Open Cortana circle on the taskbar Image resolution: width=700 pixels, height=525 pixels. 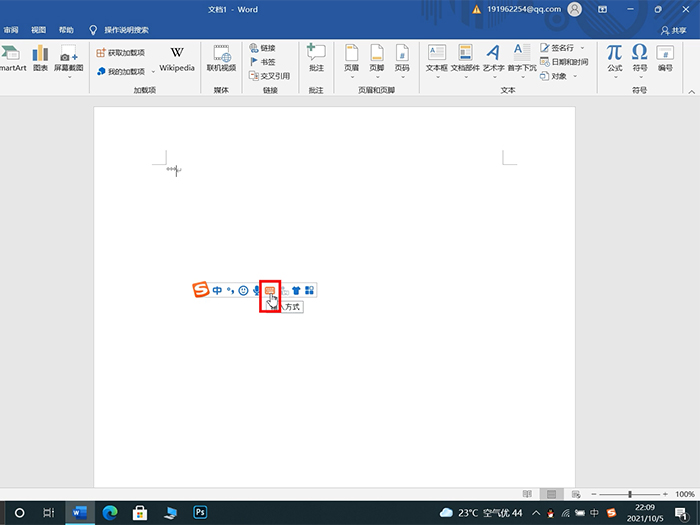click(x=20, y=512)
